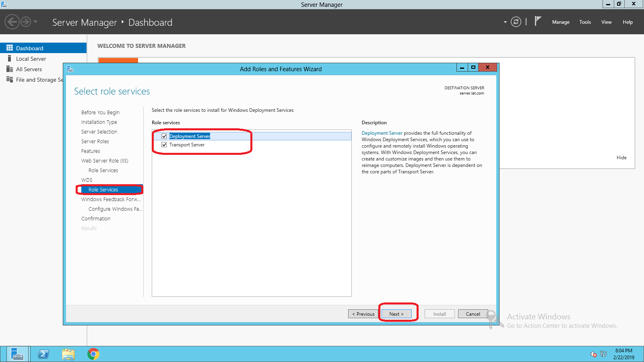Screen dimensions: 644x362
Task: Select Local Server in the sidebar
Action: click(31, 59)
